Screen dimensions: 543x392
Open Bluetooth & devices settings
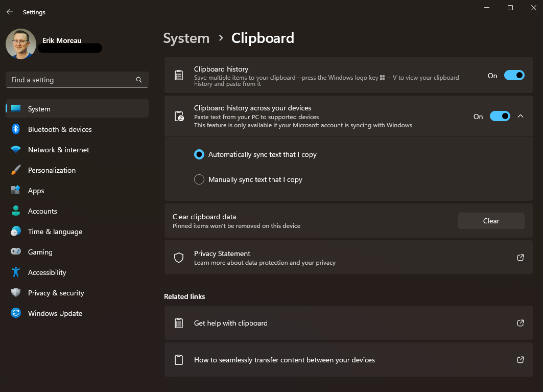[x=60, y=129]
